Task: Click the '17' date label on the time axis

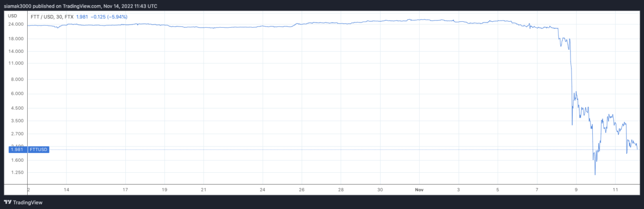Action: pos(125,190)
